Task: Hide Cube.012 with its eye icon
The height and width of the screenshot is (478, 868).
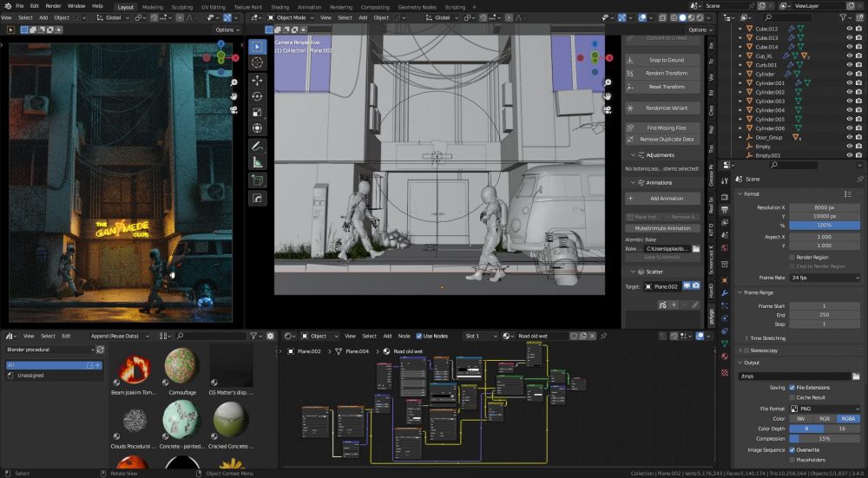Action: (850, 29)
